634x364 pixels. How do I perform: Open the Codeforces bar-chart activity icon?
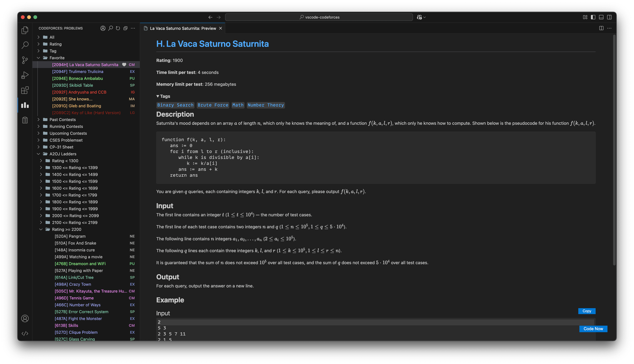25,105
